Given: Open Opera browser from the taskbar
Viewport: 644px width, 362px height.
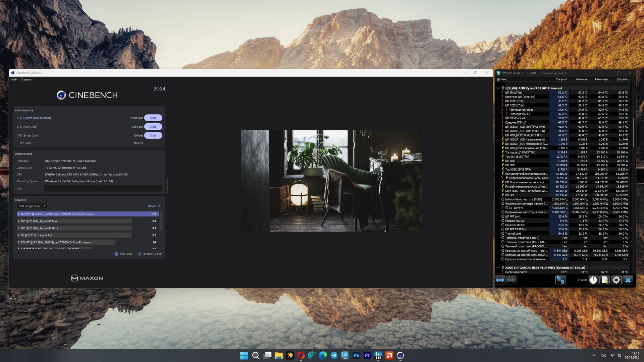Looking at the screenshot, I should (301, 355).
